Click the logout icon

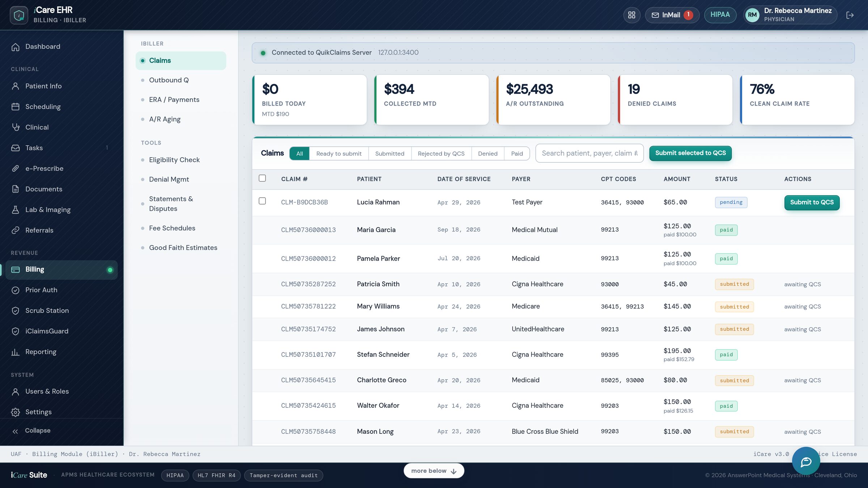pyautogui.click(x=850, y=15)
